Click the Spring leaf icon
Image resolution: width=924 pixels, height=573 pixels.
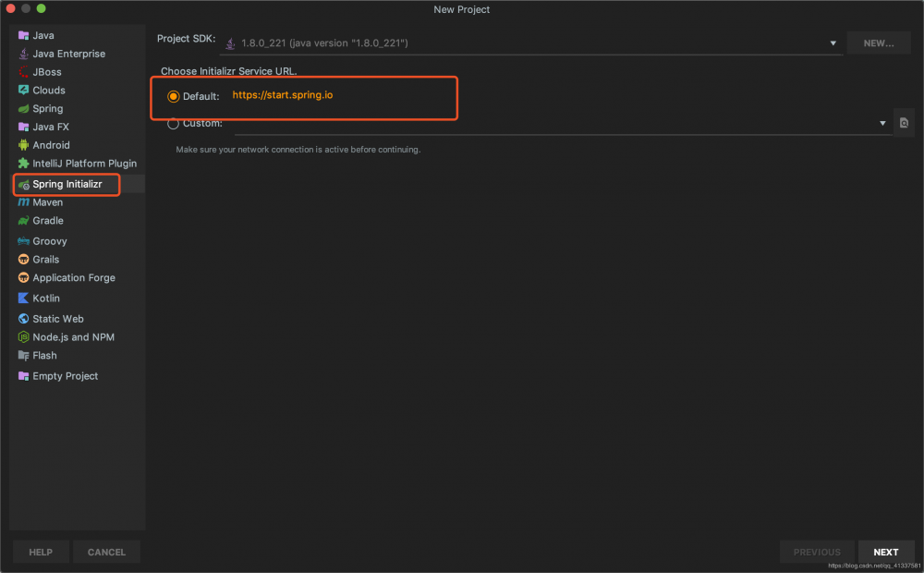coord(24,108)
